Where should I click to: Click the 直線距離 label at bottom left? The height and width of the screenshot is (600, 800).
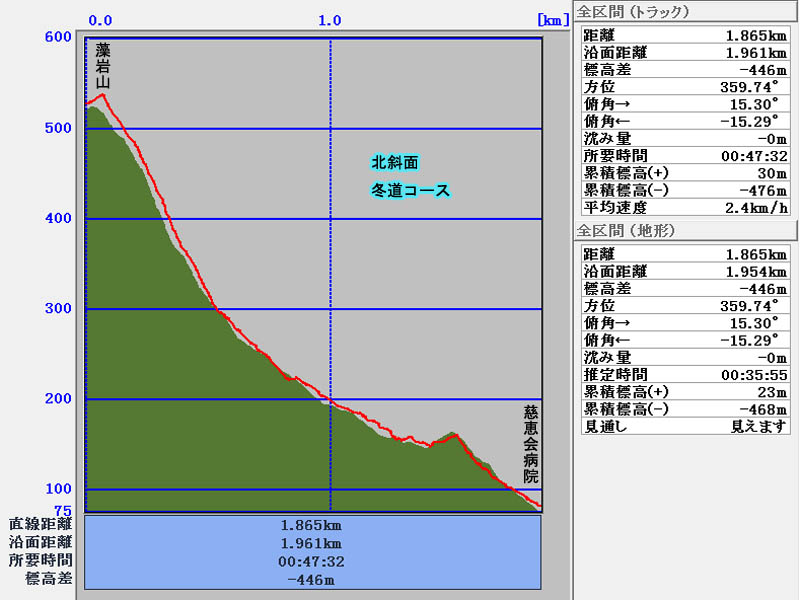click(41, 524)
